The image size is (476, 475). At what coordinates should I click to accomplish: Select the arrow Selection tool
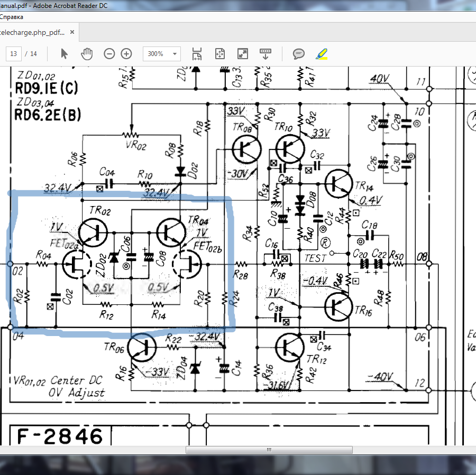coord(64,54)
